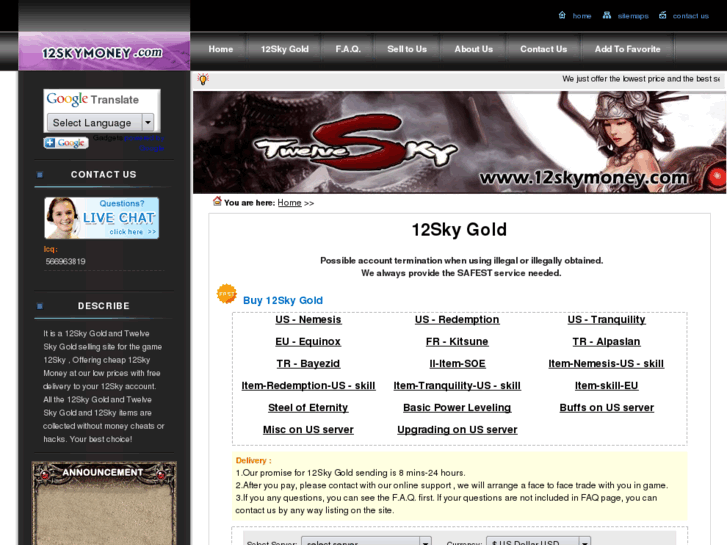Click the Home breadcrumb link
The height and width of the screenshot is (545, 727).
tap(289, 203)
